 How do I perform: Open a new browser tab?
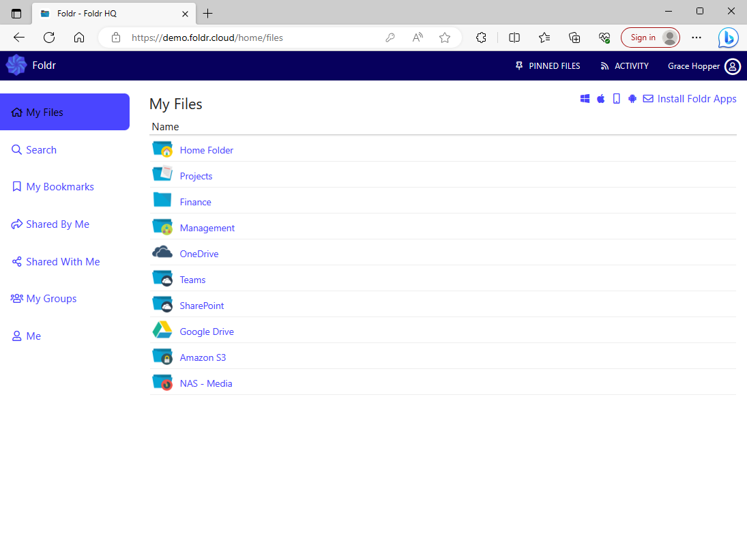pos(207,14)
